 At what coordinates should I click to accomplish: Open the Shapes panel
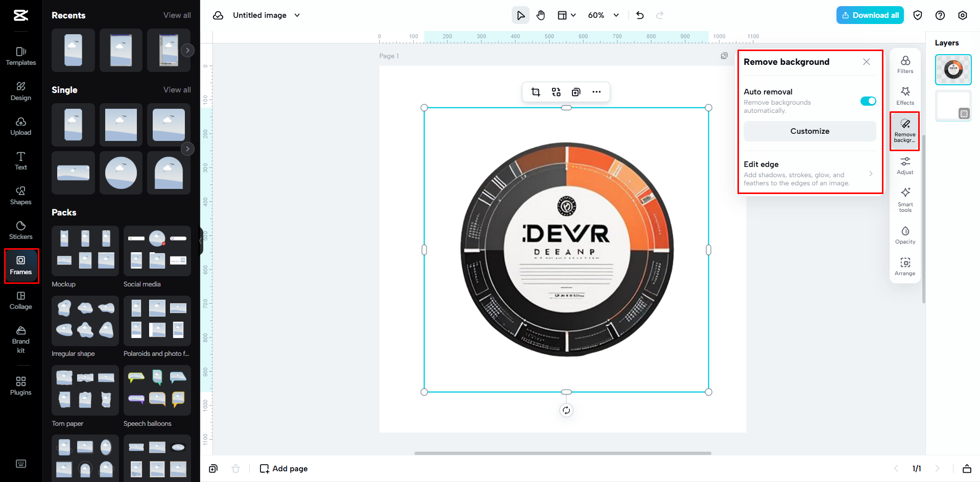tap(20, 195)
